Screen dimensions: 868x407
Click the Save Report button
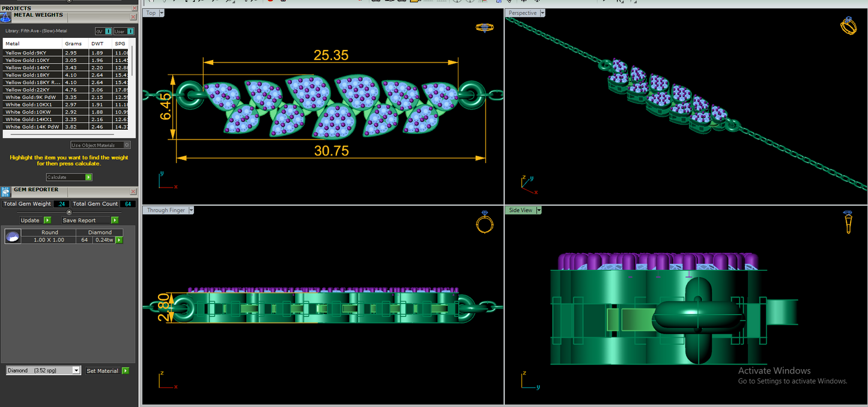(x=90, y=220)
